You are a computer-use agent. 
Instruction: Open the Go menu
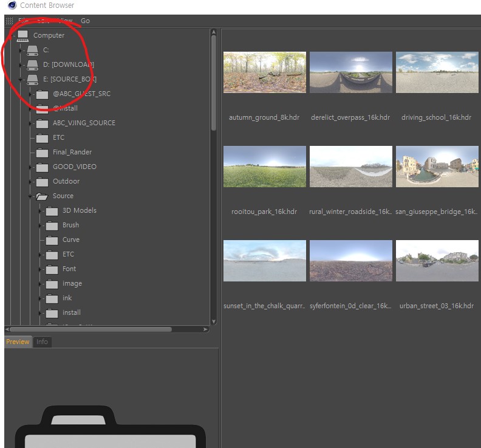tap(85, 21)
